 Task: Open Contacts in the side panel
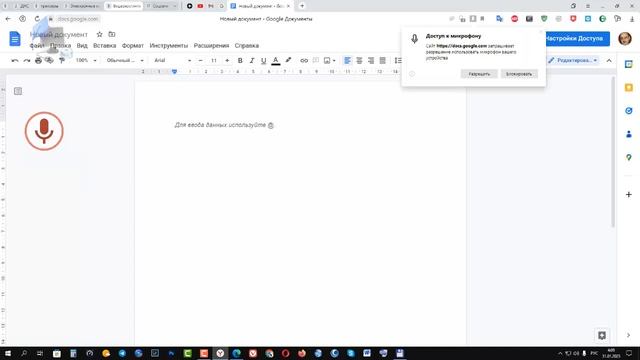point(629,134)
